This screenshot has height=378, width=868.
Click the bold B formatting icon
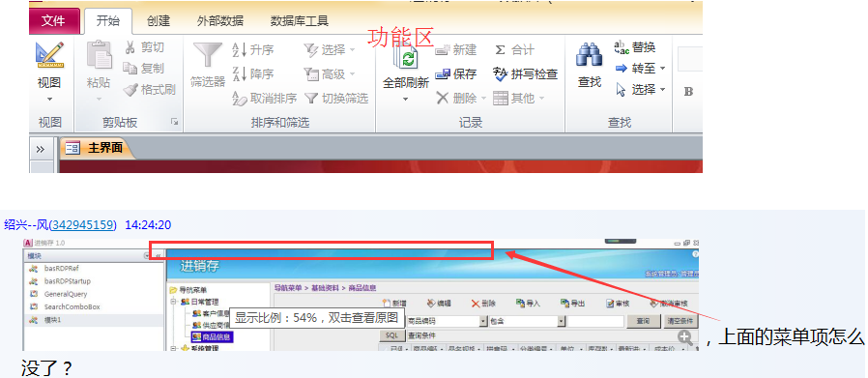(x=688, y=92)
